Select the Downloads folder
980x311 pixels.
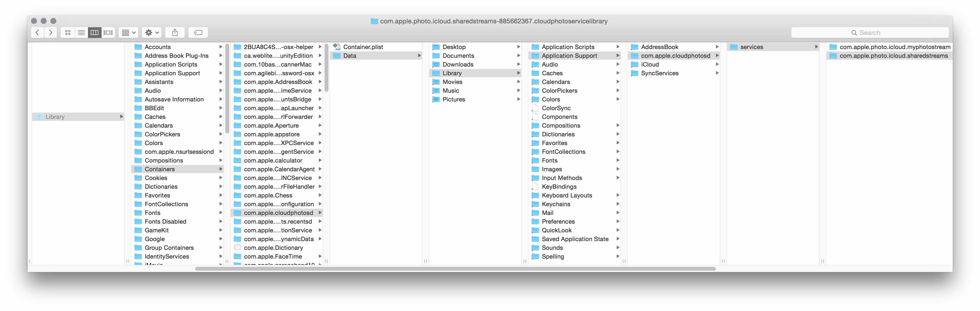click(458, 64)
